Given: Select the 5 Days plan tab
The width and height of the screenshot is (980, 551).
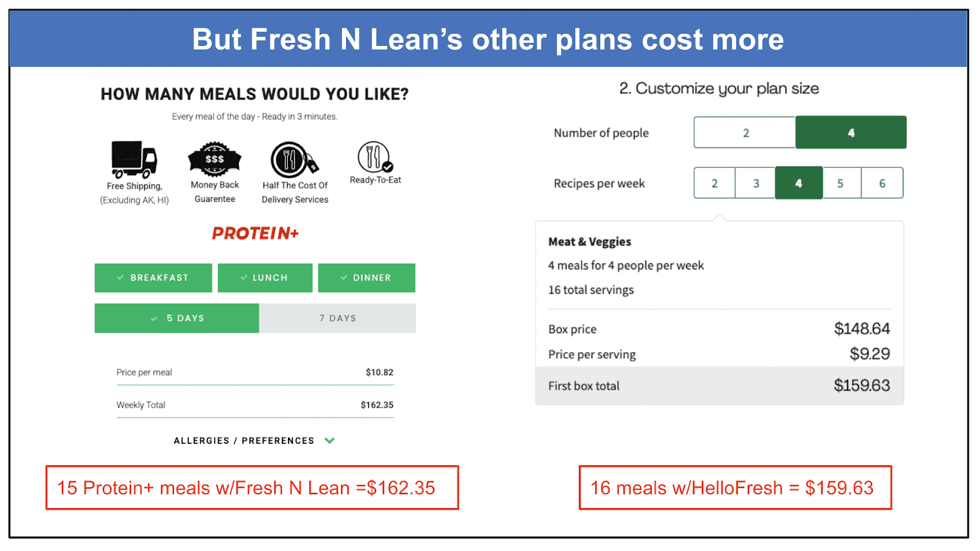Looking at the screenshot, I should coord(177,318).
